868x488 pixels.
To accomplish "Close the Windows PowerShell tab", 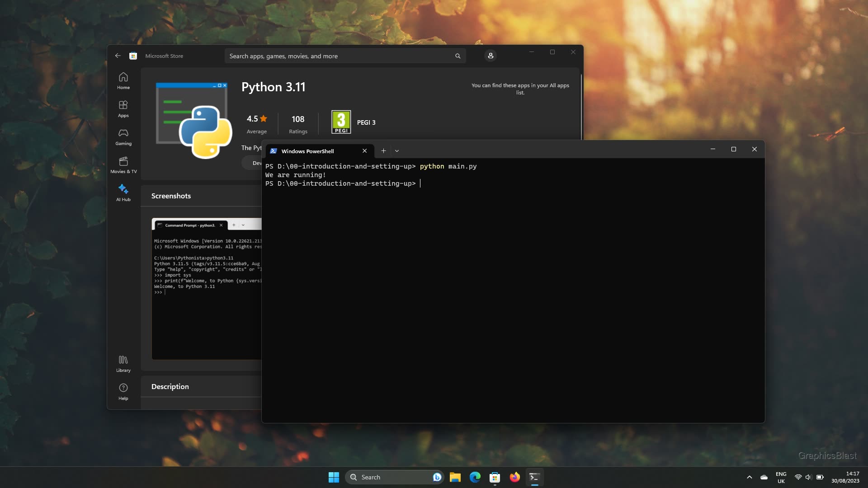I will point(364,151).
